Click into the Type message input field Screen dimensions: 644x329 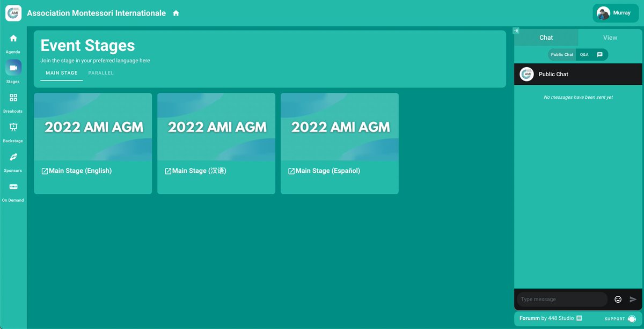(x=562, y=299)
